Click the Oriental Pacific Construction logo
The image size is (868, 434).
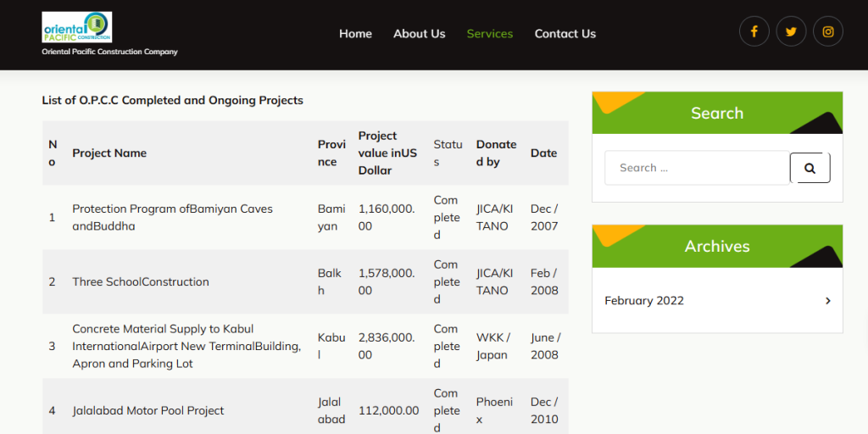pyautogui.click(x=77, y=27)
